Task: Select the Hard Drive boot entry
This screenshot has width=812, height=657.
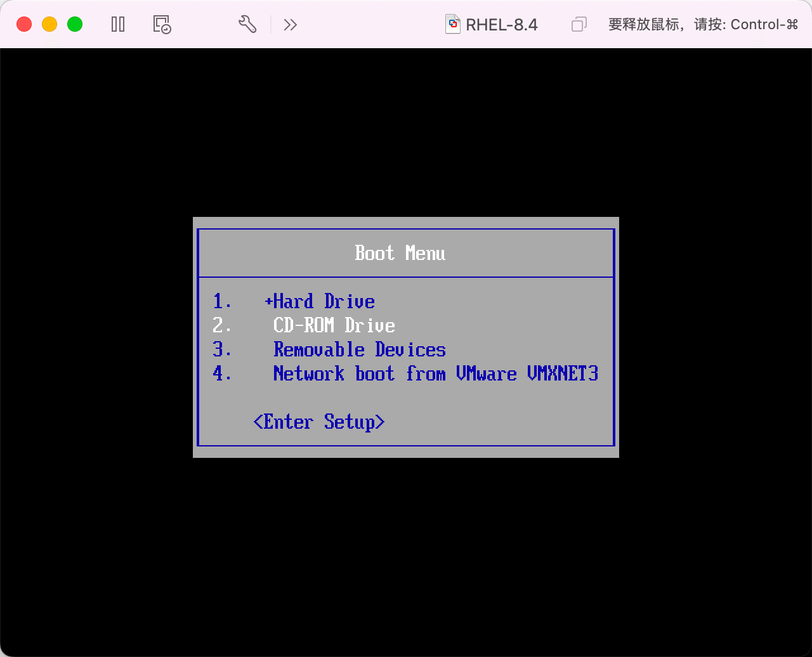Action: (324, 301)
